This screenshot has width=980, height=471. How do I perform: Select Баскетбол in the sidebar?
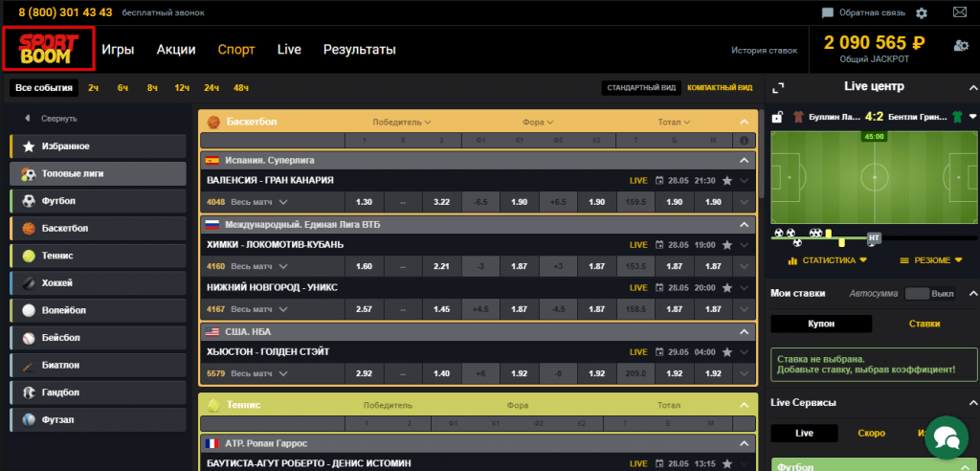point(99,228)
